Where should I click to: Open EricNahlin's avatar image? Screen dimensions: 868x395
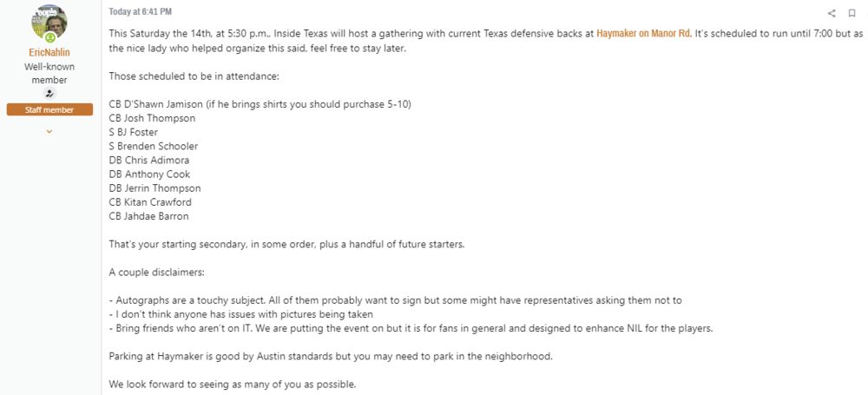click(49, 23)
